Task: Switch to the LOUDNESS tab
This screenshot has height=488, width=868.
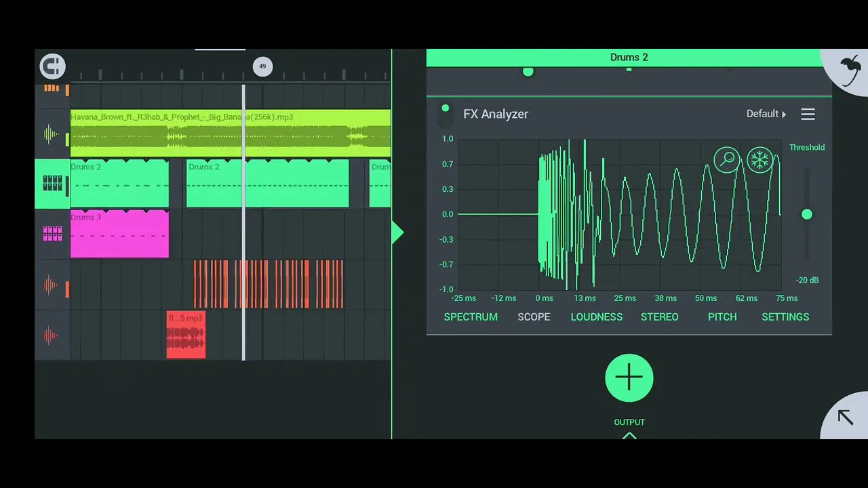Action: point(597,317)
